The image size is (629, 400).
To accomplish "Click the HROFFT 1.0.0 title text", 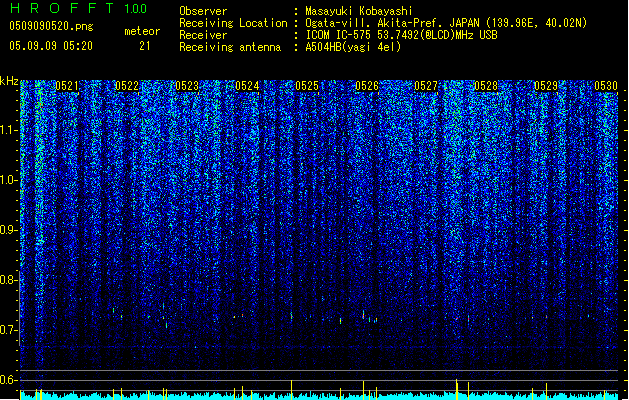I will [x=79, y=8].
